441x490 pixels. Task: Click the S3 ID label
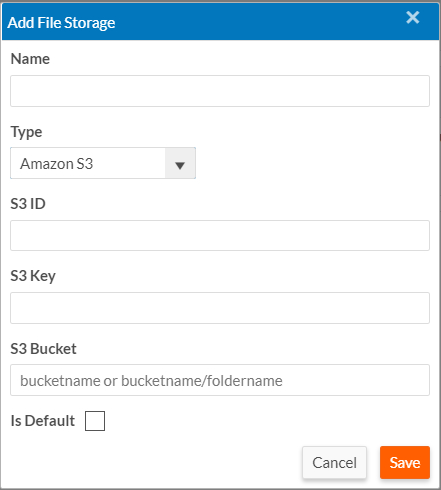coord(28,204)
